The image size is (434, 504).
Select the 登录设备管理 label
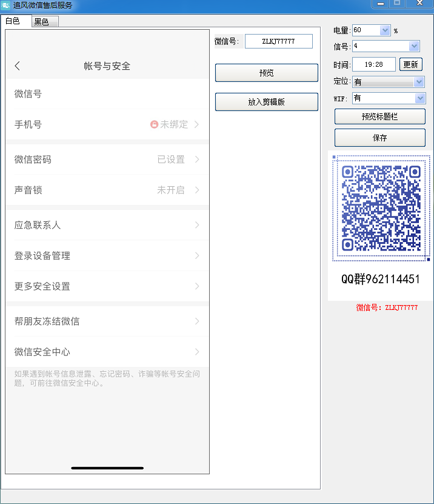tap(42, 255)
